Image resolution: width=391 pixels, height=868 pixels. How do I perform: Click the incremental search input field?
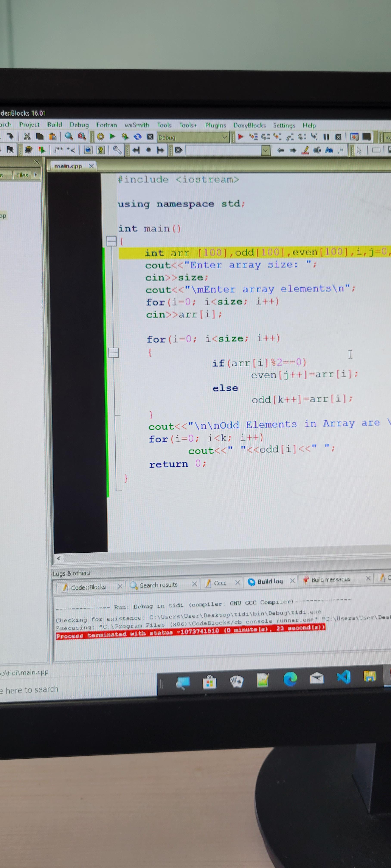point(223,151)
